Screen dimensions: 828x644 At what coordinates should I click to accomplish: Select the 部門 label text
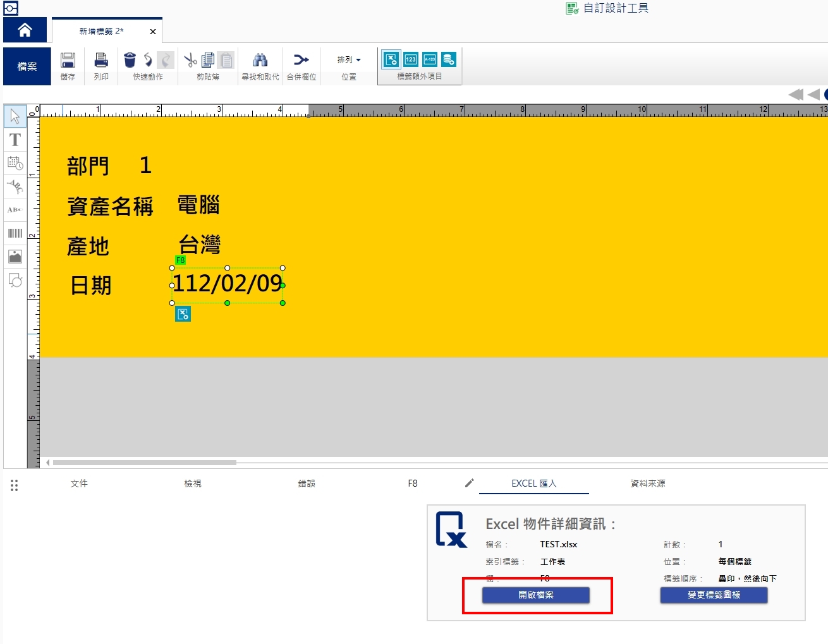(88, 166)
